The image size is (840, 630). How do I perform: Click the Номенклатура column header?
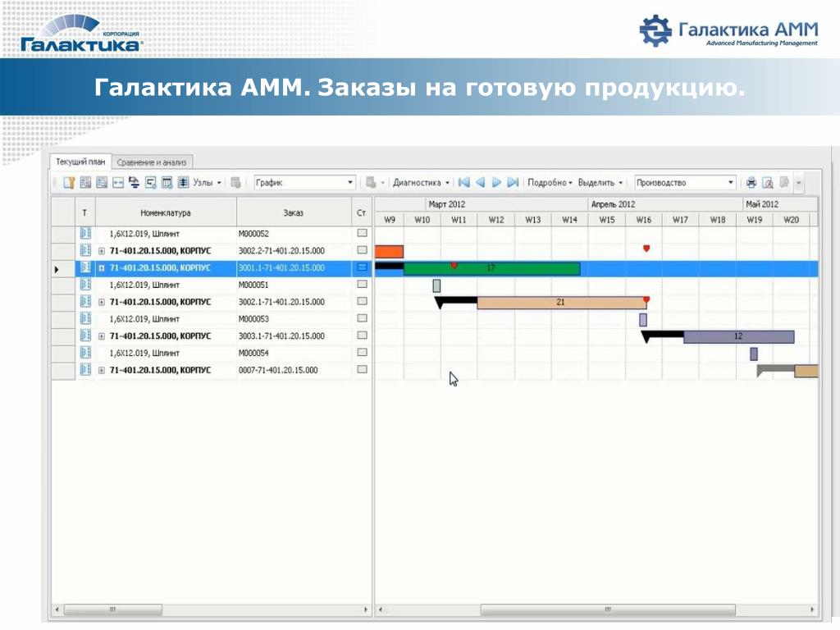(166, 212)
